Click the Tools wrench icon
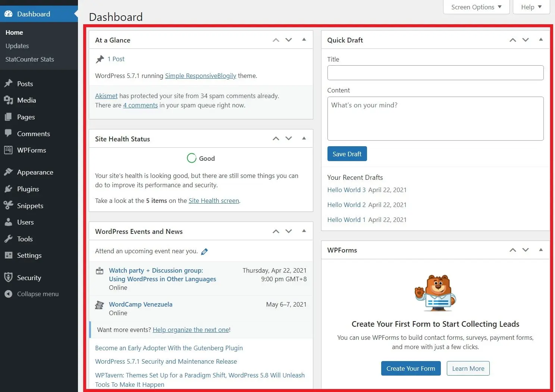The image size is (555, 392). [8, 239]
